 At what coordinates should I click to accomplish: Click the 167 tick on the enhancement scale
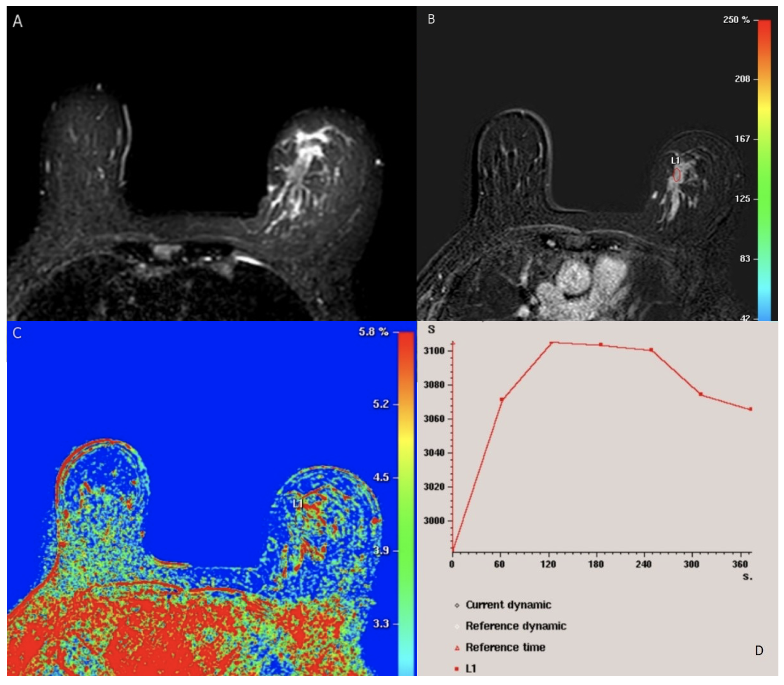[x=743, y=139]
